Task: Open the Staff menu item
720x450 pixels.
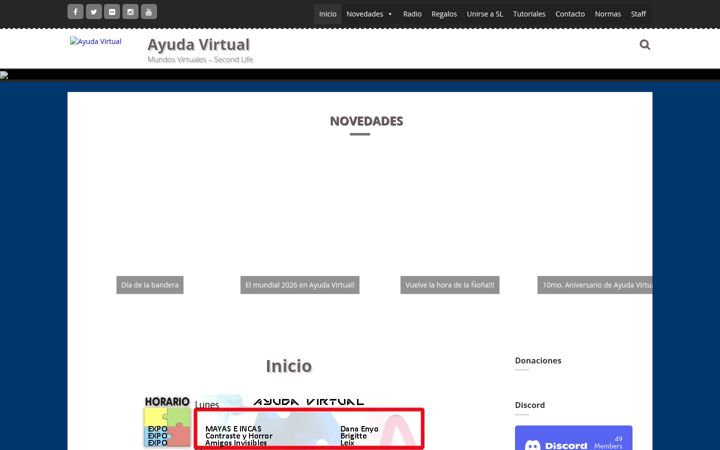Action: coord(638,14)
